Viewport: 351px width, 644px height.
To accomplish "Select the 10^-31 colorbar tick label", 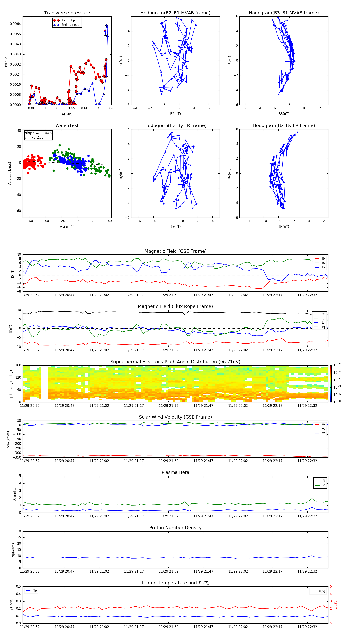I will coord(337,402).
